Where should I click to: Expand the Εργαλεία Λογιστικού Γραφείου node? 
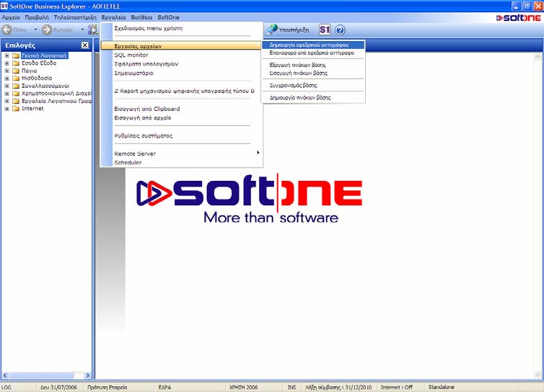point(6,101)
